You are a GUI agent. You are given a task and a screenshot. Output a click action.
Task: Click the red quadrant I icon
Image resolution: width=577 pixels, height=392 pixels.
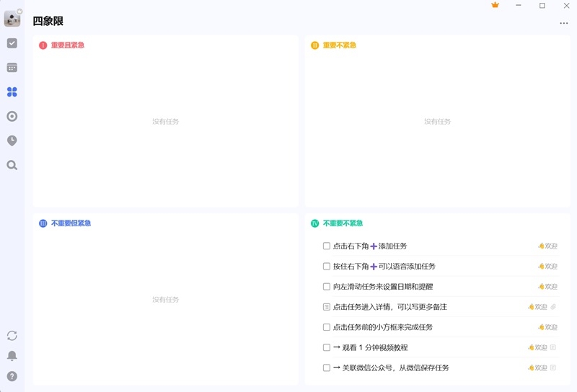coord(43,45)
